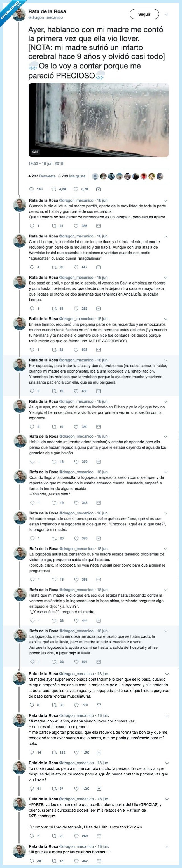Open the direct message envelope on main tweet
Screen dimensions: 182x868
[x=98, y=189]
